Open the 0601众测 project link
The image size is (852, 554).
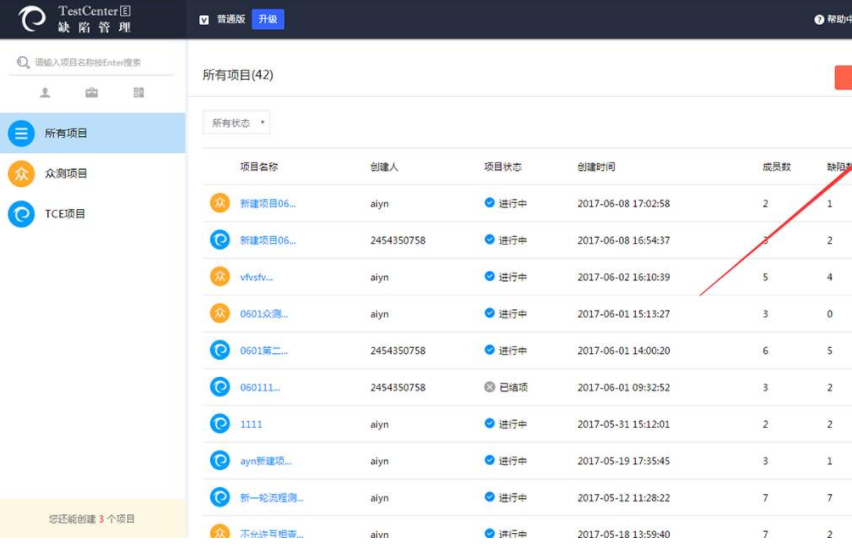pyautogui.click(x=264, y=314)
